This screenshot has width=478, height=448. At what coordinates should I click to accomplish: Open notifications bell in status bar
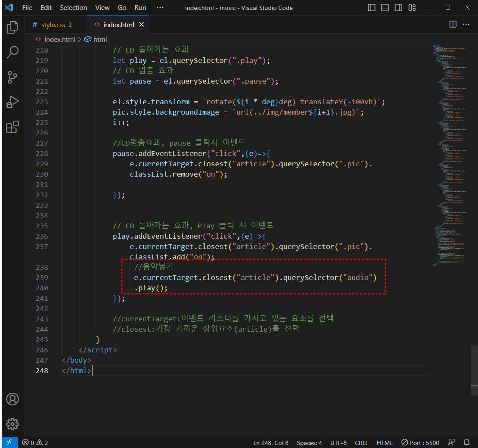click(x=466, y=442)
